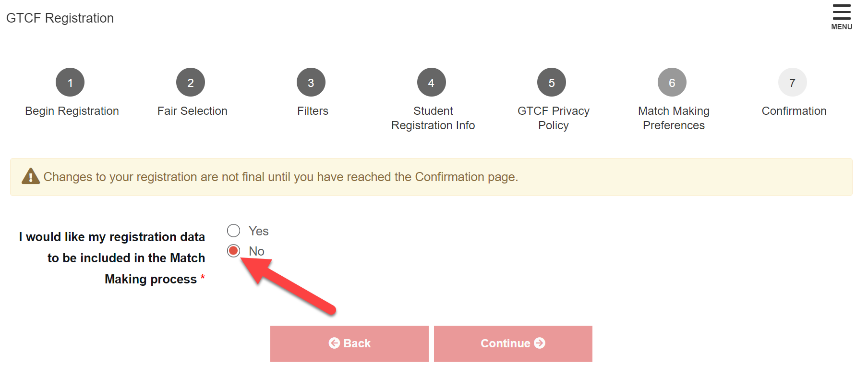
Task: Go to Fair Selection step label
Action: (x=192, y=111)
